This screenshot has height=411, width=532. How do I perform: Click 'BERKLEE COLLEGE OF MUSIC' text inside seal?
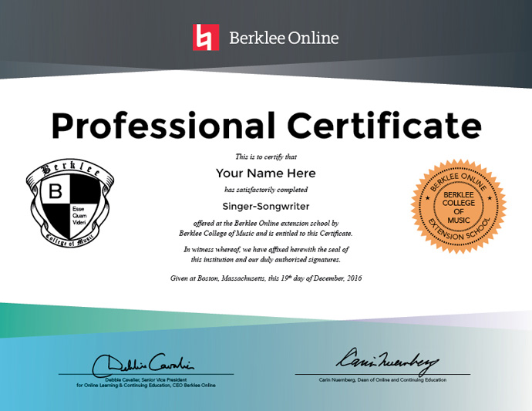[x=459, y=207]
